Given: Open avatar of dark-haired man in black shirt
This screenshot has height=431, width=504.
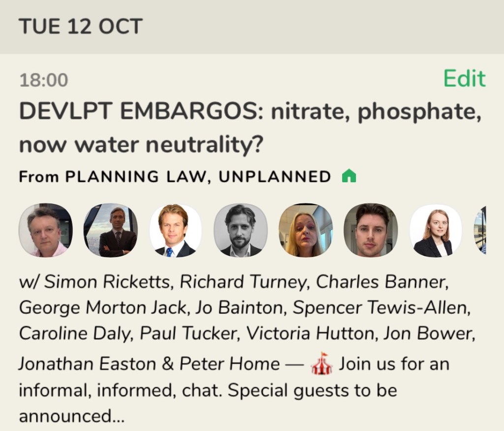Looking at the screenshot, I should (371, 231).
